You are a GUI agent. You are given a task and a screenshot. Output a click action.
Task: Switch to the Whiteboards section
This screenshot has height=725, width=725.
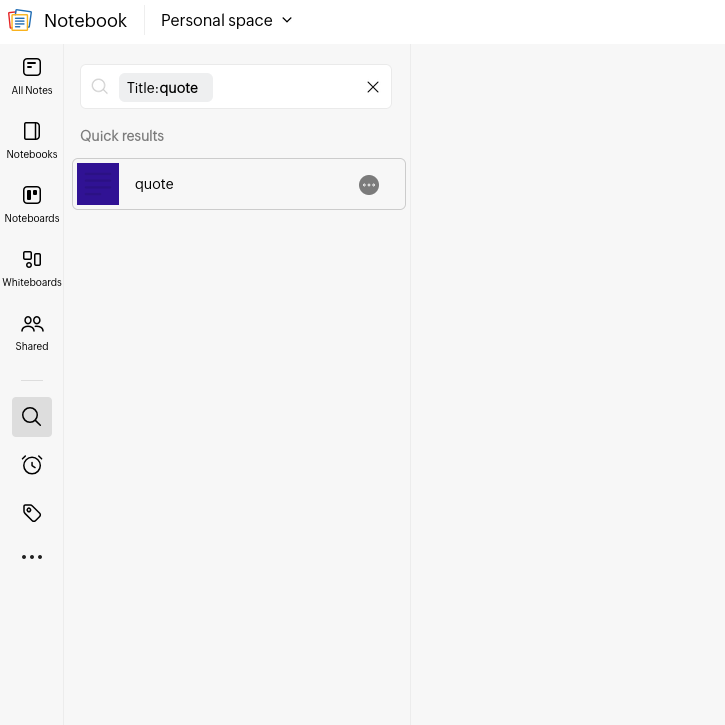click(x=32, y=268)
